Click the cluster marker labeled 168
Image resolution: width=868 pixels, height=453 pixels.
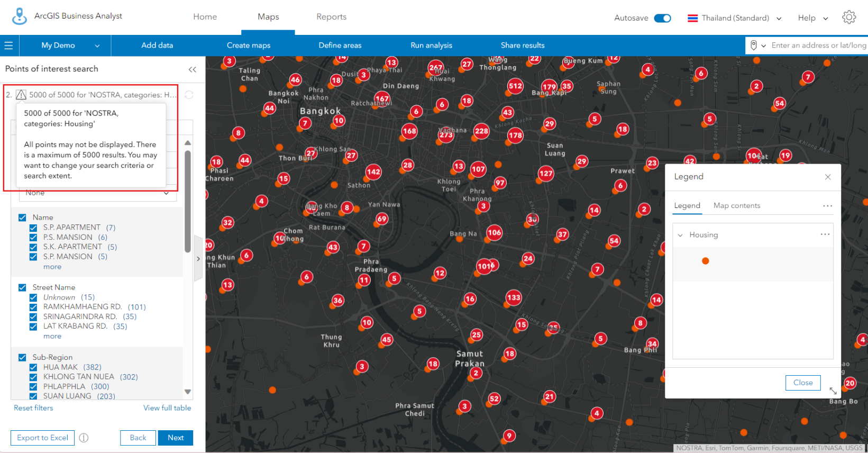pyautogui.click(x=409, y=131)
